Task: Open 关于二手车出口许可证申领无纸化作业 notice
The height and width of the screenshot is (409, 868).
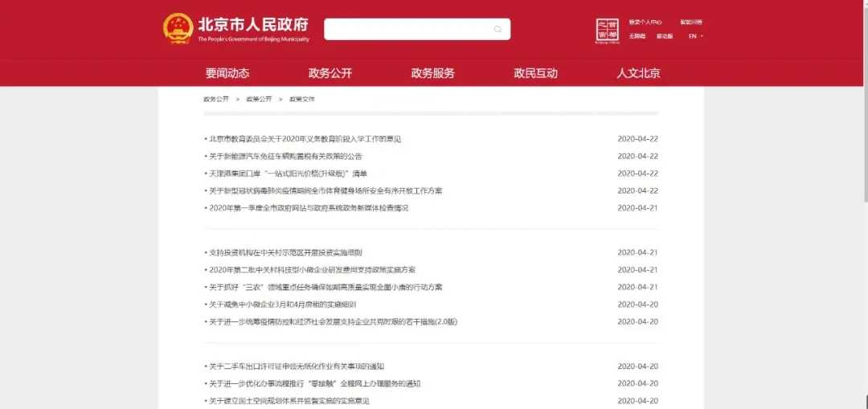Action: pos(297,366)
